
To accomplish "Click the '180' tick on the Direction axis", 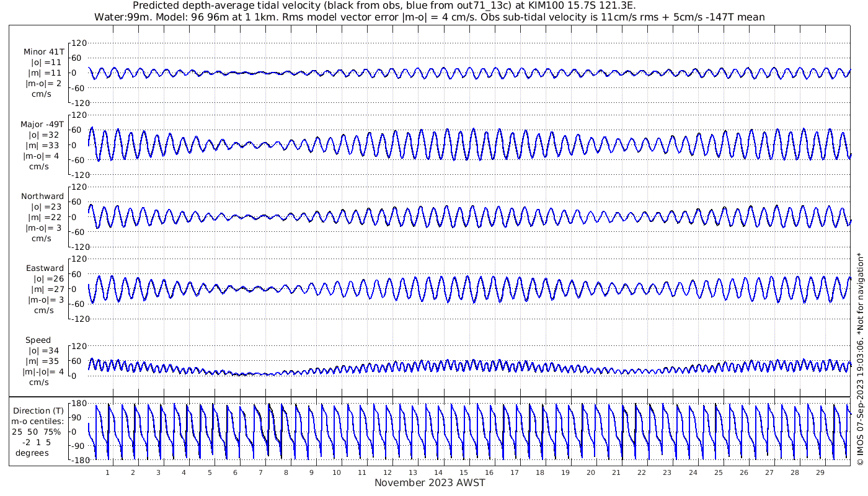I will (x=79, y=404).
